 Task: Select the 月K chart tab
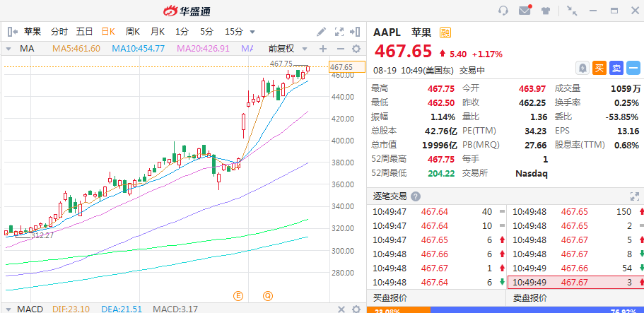point(158,32)
